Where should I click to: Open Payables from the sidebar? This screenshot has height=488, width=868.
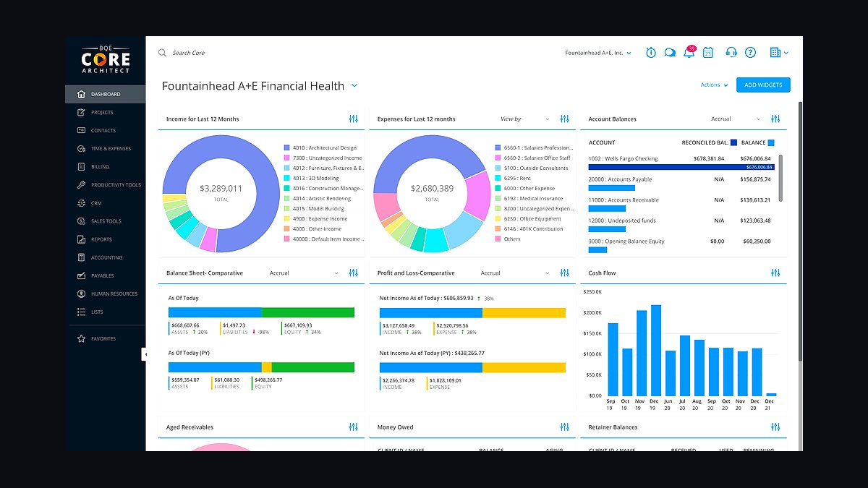coord(105,275)
